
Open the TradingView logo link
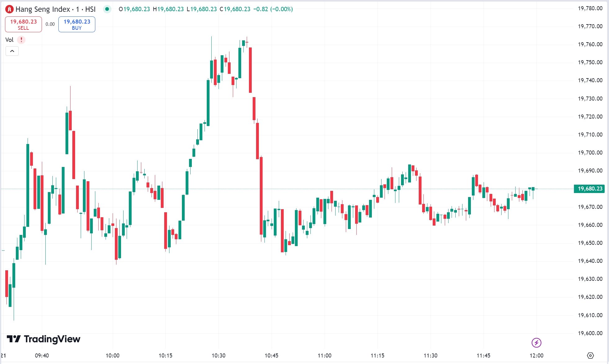(43, 339)
